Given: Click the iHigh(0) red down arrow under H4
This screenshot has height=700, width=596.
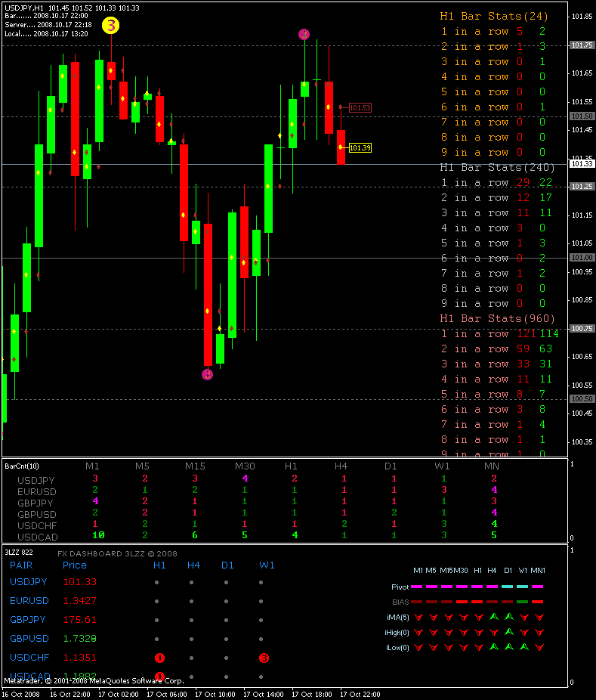Looking at the screenshot, I should point(493,632).
